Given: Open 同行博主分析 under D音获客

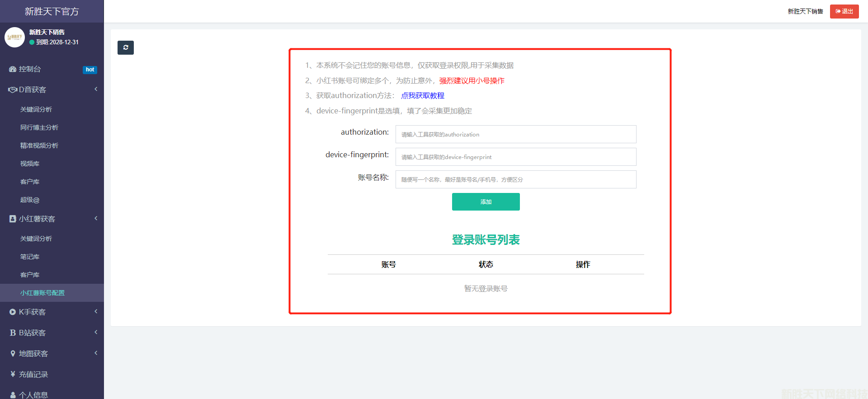Looking at the screenshot, I should click(x=39, y=128).
